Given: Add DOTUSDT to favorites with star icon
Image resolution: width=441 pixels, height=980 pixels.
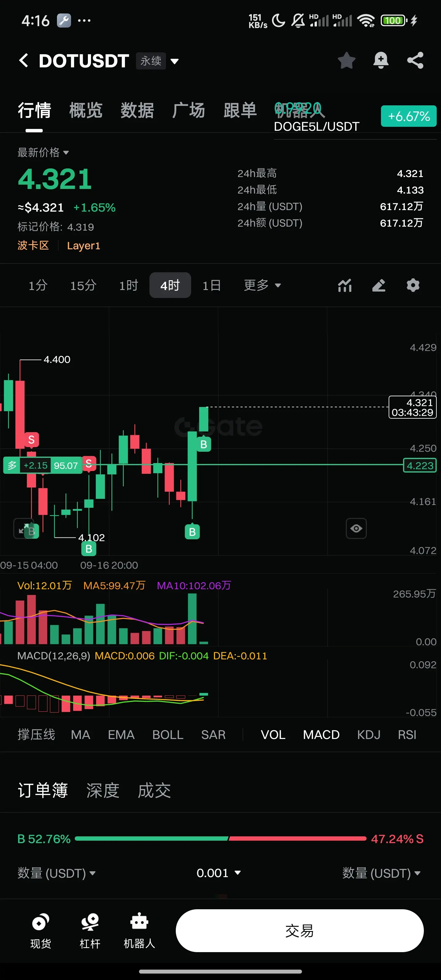Looking at the screenshot, I should coord(346,61).
